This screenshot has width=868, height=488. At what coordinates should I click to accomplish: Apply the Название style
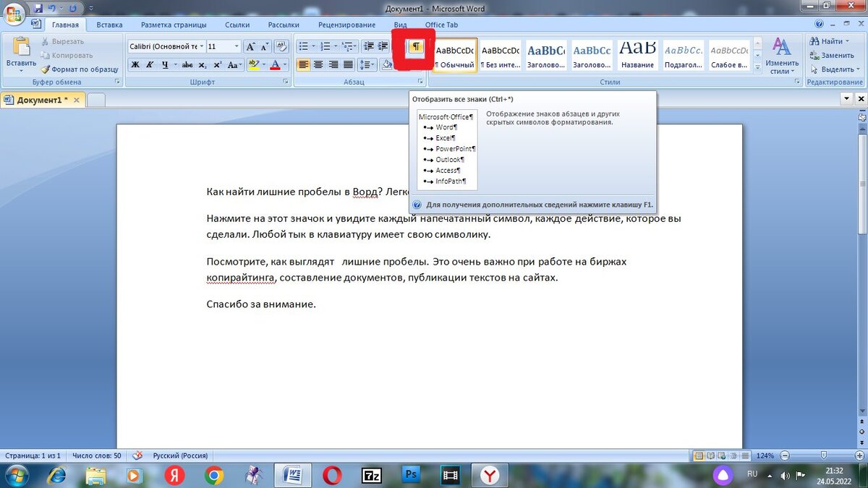[637, 56]
